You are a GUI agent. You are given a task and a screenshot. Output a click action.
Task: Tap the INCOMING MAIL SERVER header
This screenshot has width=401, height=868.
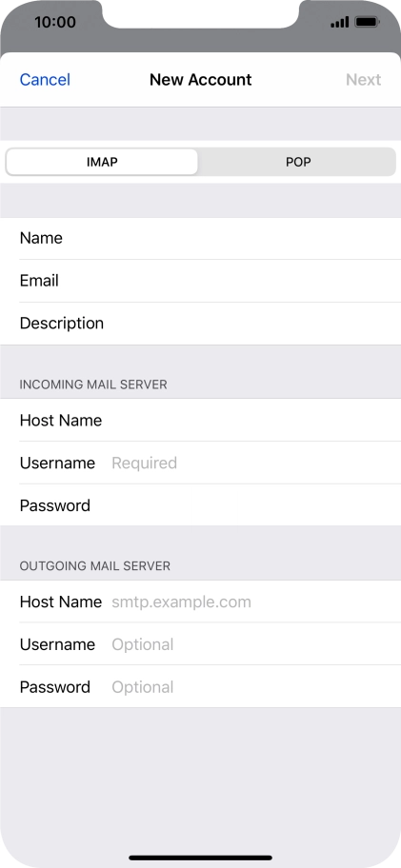93,385
